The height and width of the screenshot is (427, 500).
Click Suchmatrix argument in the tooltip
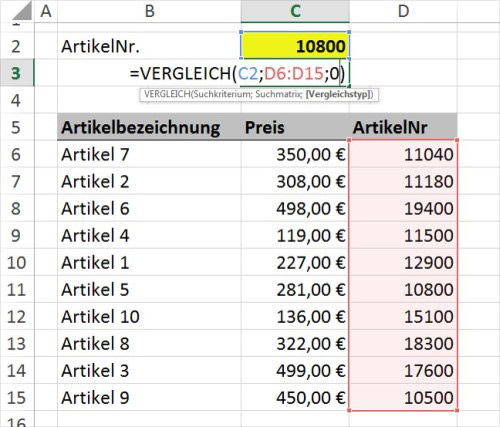tap(278, 94)
